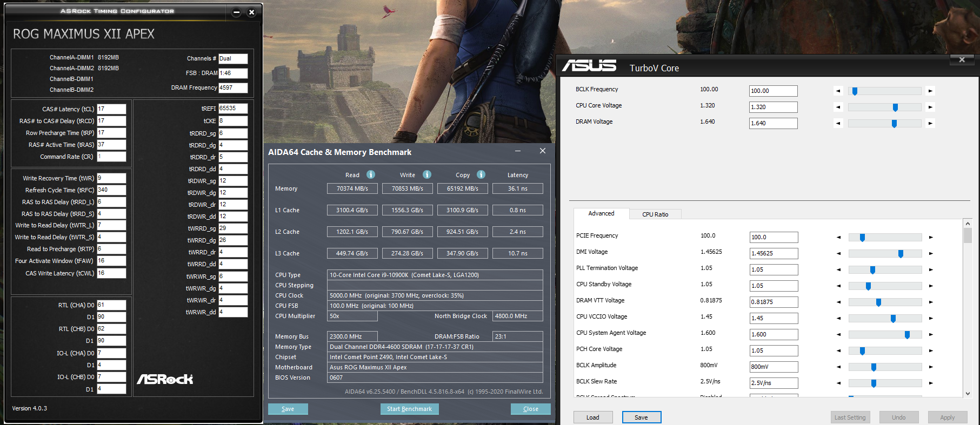980x425 pixels.
Task: Click the BCLK Frequency slider
Action: click(x=884, y=91)
